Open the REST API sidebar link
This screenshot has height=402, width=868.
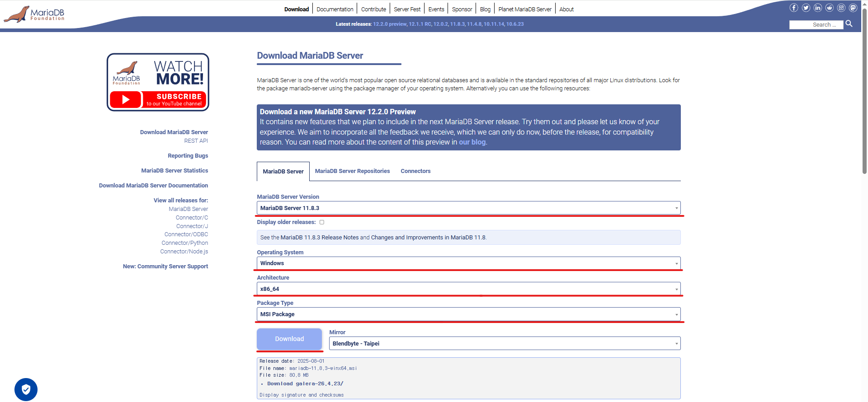coord(196,141)
